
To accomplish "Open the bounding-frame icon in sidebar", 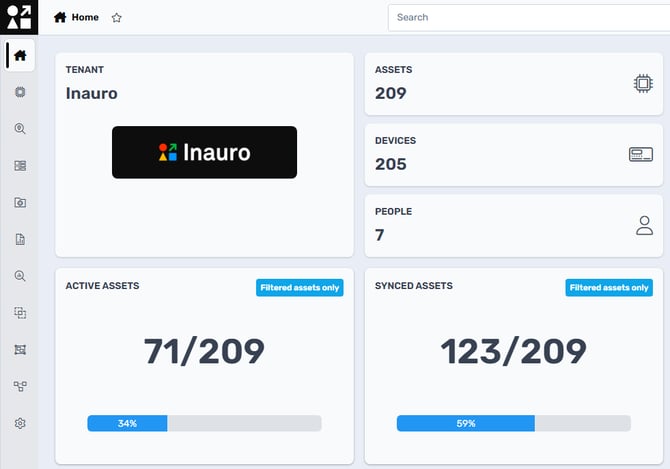I will [20, 350].
